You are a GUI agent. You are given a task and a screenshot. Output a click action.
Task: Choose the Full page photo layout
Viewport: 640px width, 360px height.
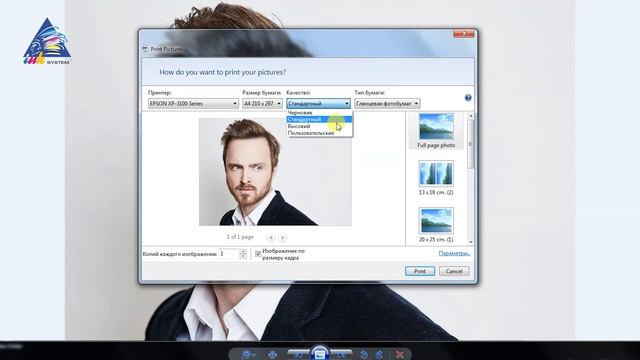[x=436, y=131]
